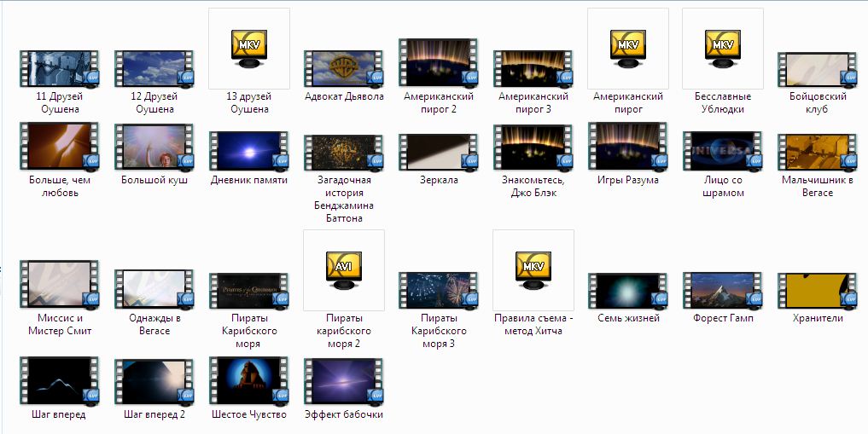Select the Пираты Карибского моря first film thumbnail
The height and width of the screenshot is (434, 868).
click(x=249, y=290)
